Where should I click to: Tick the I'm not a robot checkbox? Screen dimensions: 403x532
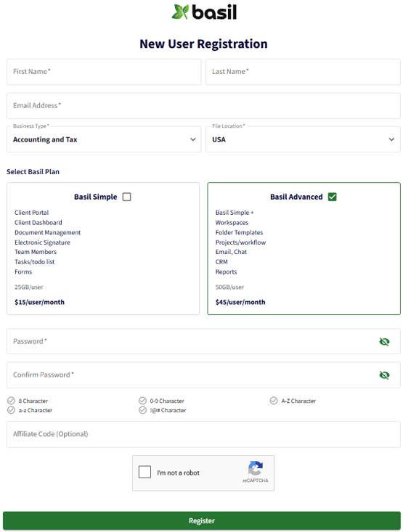click(144, 472)
